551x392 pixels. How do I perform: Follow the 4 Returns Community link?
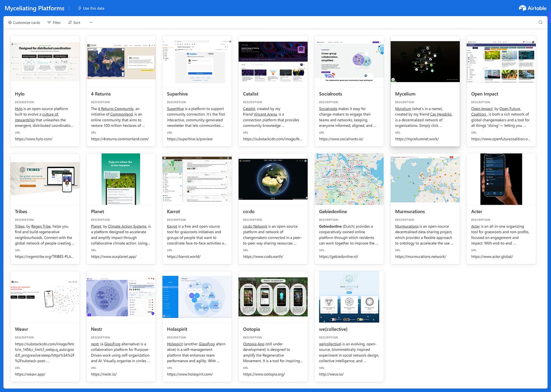point(116,109)
